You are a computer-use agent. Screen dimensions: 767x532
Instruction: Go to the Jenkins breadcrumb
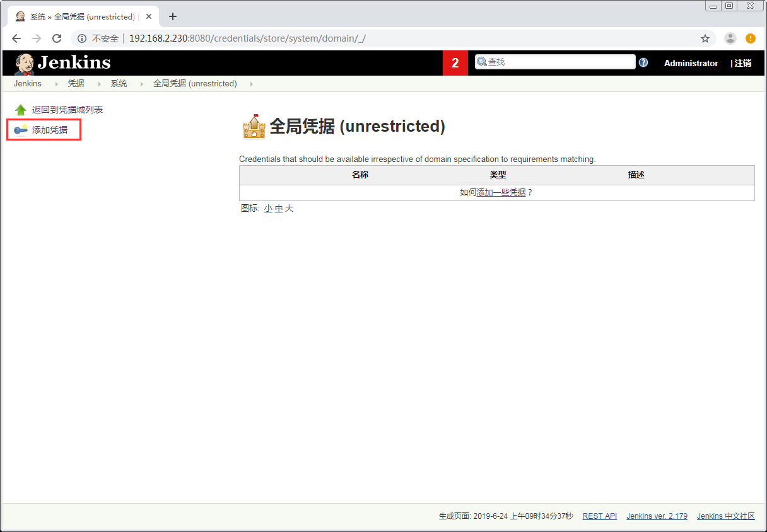pos(28,84)
